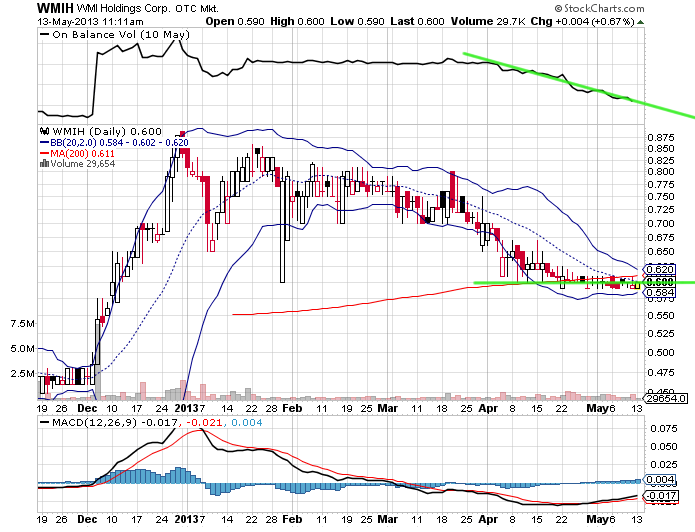Click the Feb date label under price panel
Viewport: 695px width, 532px height.
pyautogui.click(x=292, y=408)
